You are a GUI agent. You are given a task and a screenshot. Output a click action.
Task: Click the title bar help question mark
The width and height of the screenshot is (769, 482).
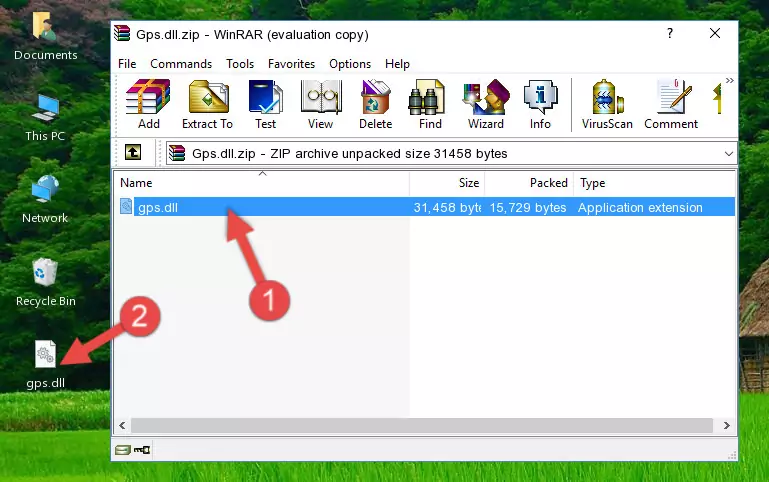click(670, 33)
